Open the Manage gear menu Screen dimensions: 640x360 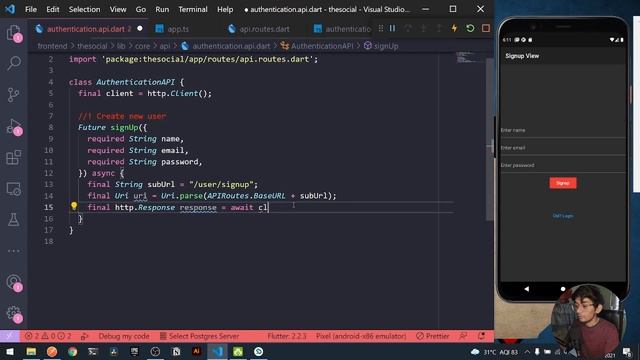pos(13,313)
